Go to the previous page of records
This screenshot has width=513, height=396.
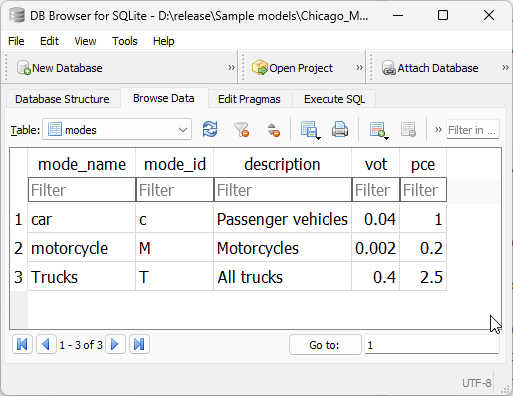[x=46, y=344]
